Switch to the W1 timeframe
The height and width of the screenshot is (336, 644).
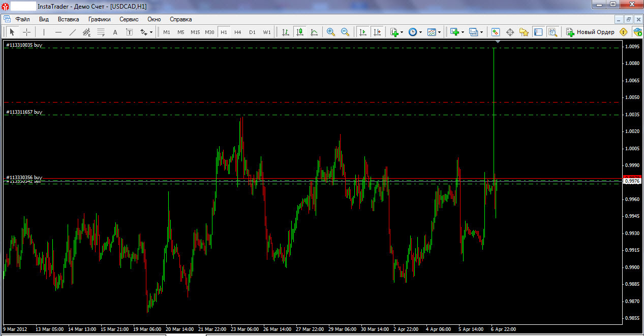click(267, 32)
